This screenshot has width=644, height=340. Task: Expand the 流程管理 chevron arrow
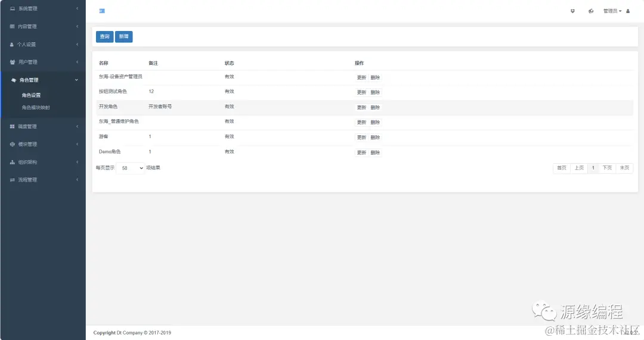(x=77, y=180)
